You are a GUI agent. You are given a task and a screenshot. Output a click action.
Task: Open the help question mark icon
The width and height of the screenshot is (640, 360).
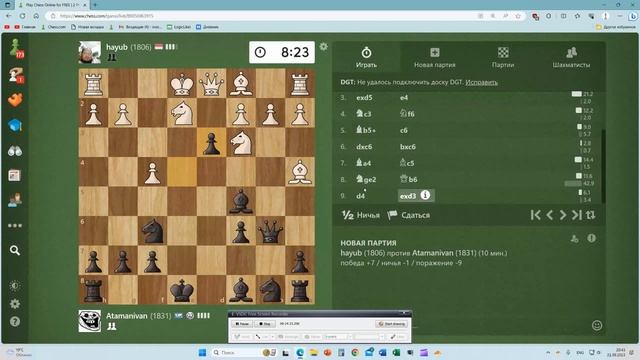[x=15, y=322]
